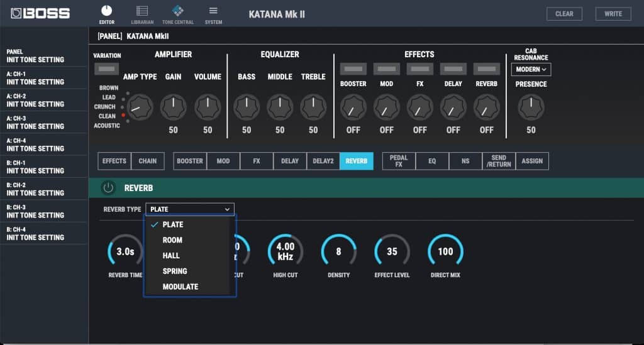Click the Delay level knob
This screenshot has height=345, width=644.
[x=453, y=107]
